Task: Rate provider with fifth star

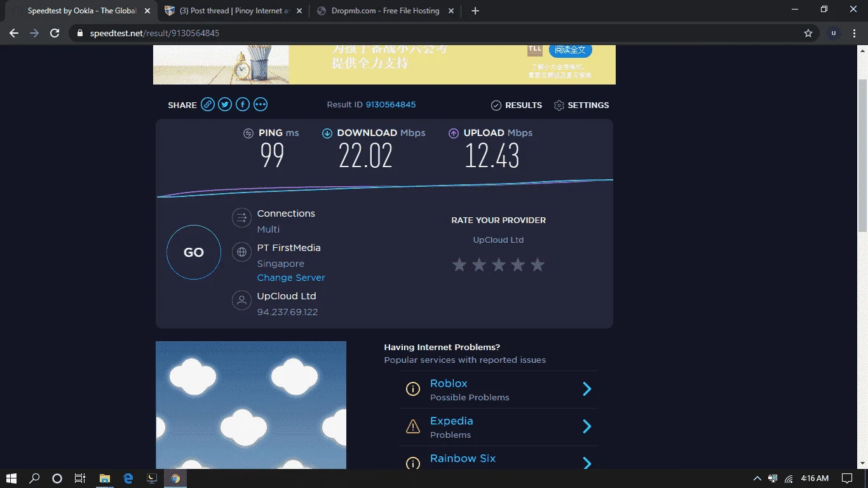Action: (538, 264)
